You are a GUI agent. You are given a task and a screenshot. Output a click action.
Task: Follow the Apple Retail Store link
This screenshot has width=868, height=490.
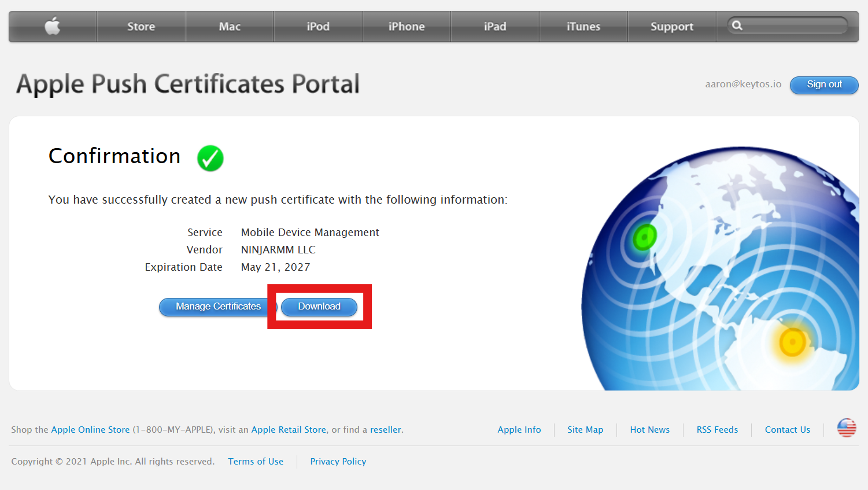(x=289, y=430)
